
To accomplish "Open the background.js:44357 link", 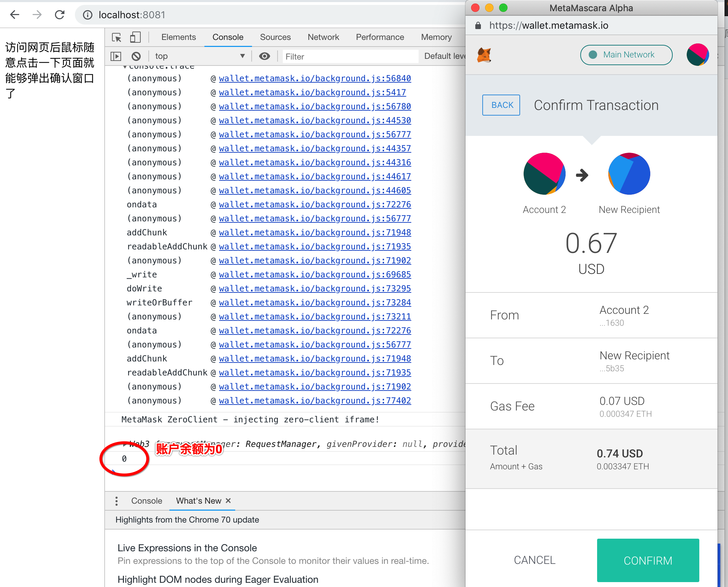I will 315,149.
